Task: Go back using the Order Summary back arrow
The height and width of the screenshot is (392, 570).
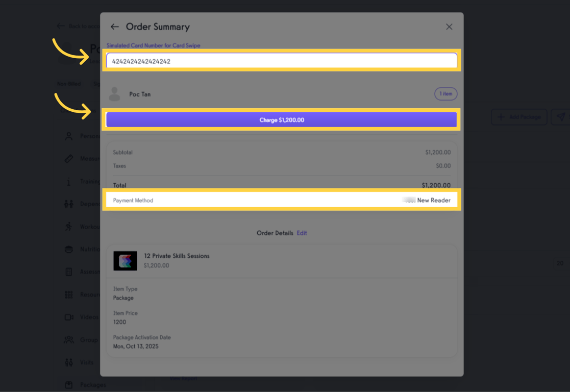Action: [114, 27]
